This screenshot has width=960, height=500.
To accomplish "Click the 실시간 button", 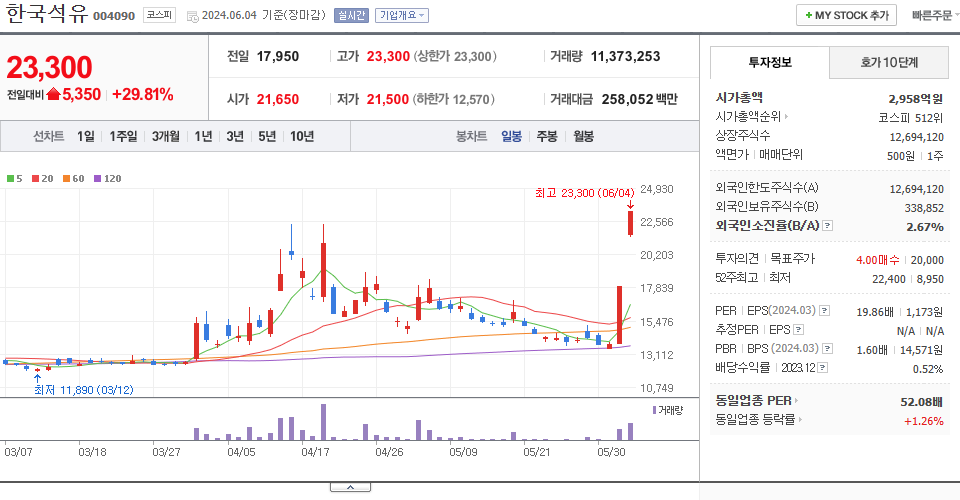I will 351,15.
